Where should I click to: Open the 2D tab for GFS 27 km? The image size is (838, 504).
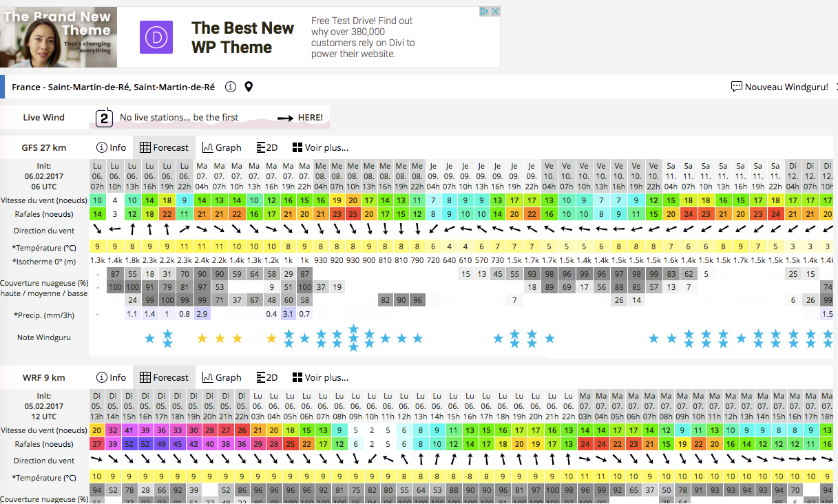coord(266,147)
